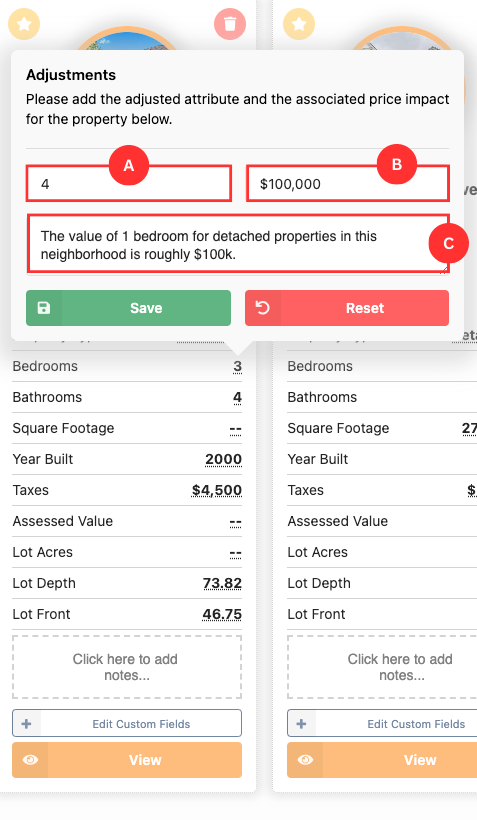Click the eye icon on second View button
The width and height of the screenshot is (477, 820).
[305, 760]
